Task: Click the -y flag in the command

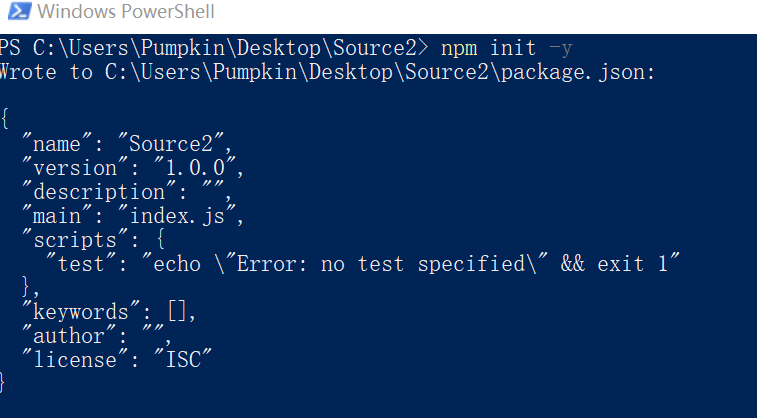Action: click(x=561, y=48)
